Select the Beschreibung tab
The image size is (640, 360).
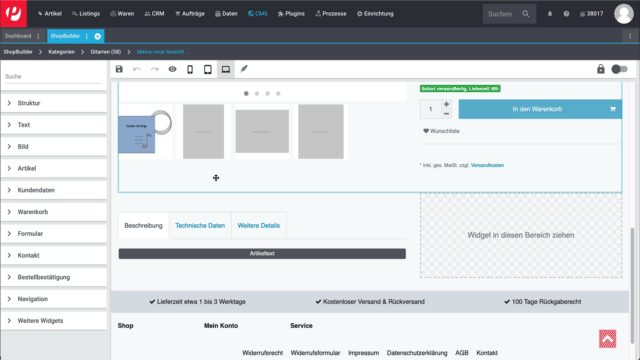[143, 225]
